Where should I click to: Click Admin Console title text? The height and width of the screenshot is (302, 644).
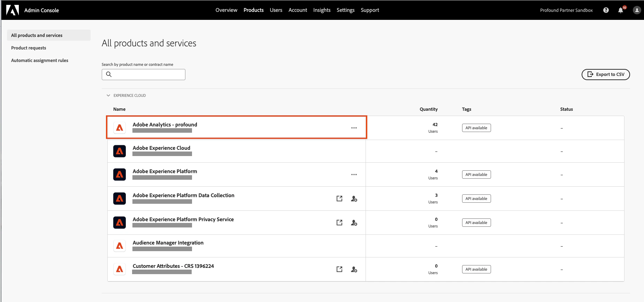(41, 10)
